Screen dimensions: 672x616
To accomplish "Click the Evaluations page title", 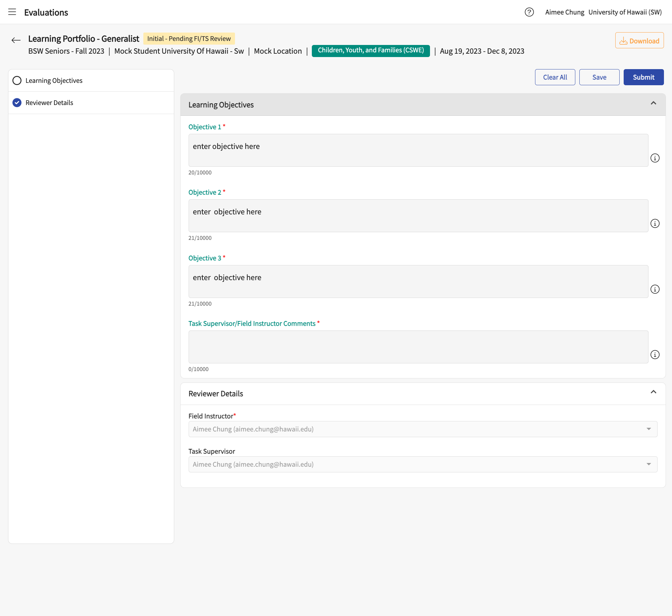I will (46, 12).
